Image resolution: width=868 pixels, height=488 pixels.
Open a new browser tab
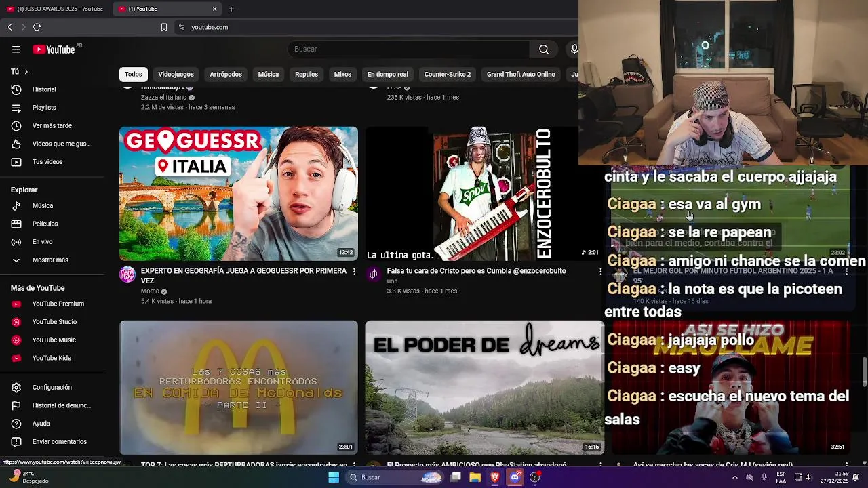click(231, 9)
